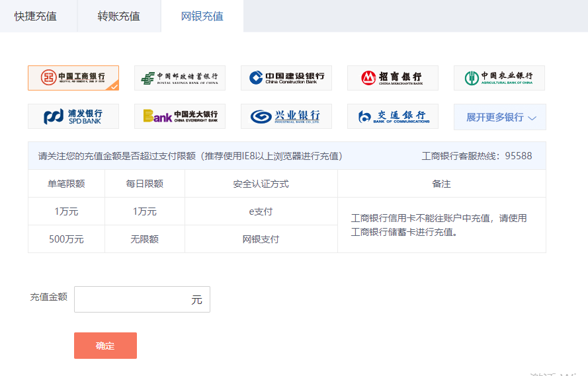Select Bank of Communications logo

392,116
